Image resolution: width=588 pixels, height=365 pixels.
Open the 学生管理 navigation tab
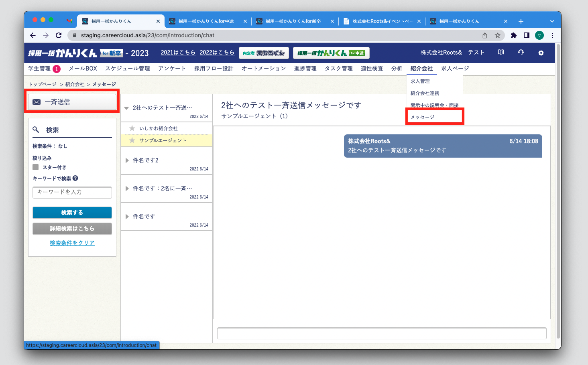(39, 69)
